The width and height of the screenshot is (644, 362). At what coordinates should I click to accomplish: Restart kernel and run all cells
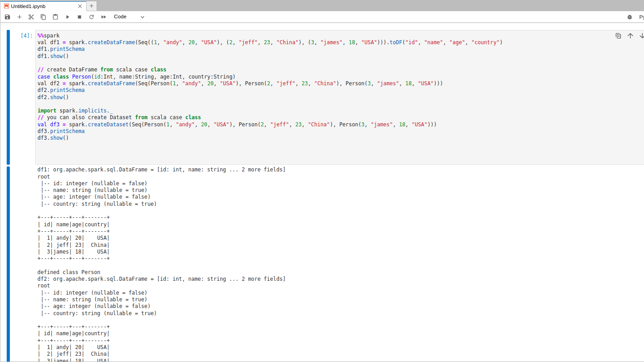[x=104, y=17]
